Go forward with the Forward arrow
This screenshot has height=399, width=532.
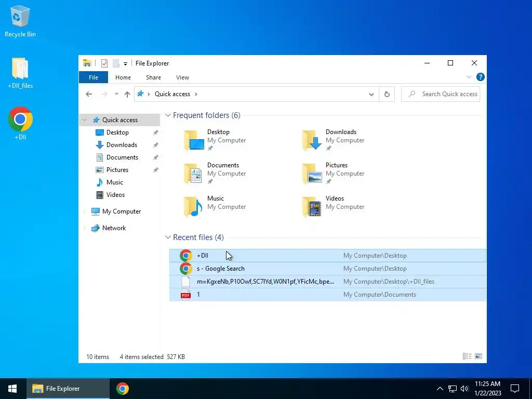click(x=104, y=94)
